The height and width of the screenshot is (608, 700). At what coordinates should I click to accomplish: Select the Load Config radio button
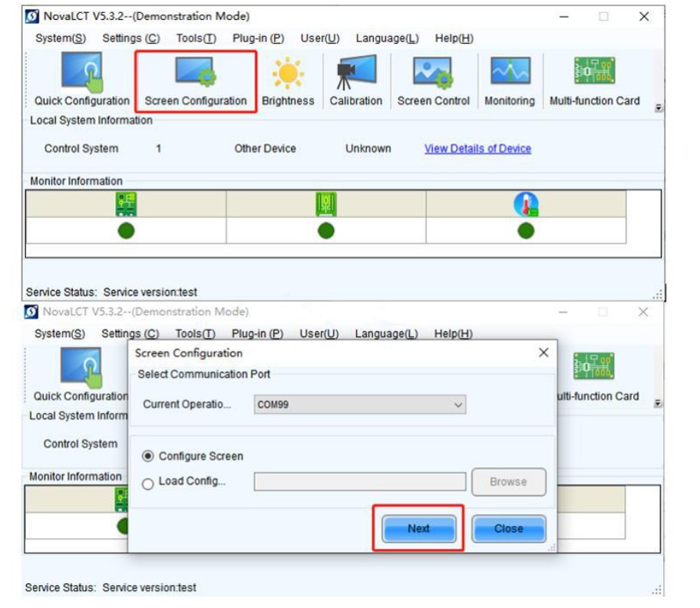tap(148, 484)
